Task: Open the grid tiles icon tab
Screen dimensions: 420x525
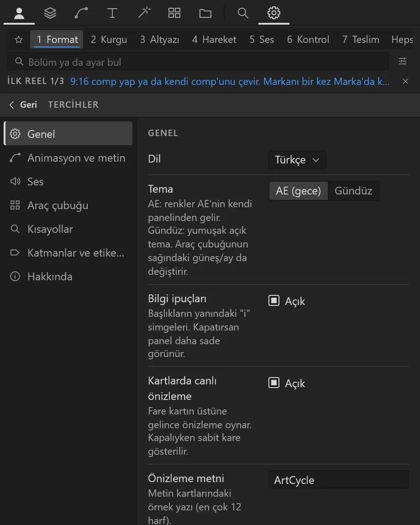Action: pos(174,13)
